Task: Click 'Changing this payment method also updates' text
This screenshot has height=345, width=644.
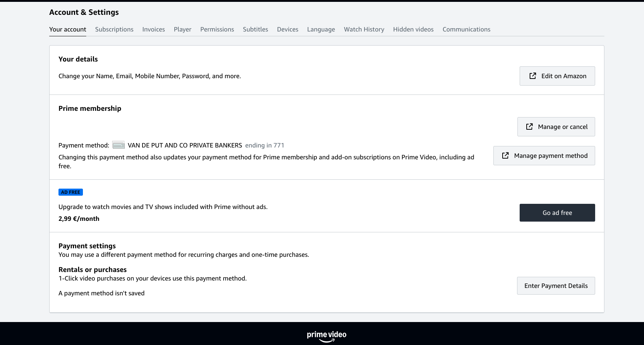Action: point(266,162)
